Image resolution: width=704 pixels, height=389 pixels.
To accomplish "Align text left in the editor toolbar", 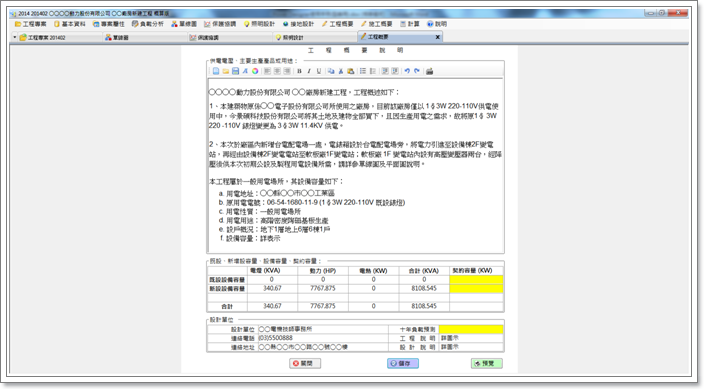I will click(x=267, y=71).
